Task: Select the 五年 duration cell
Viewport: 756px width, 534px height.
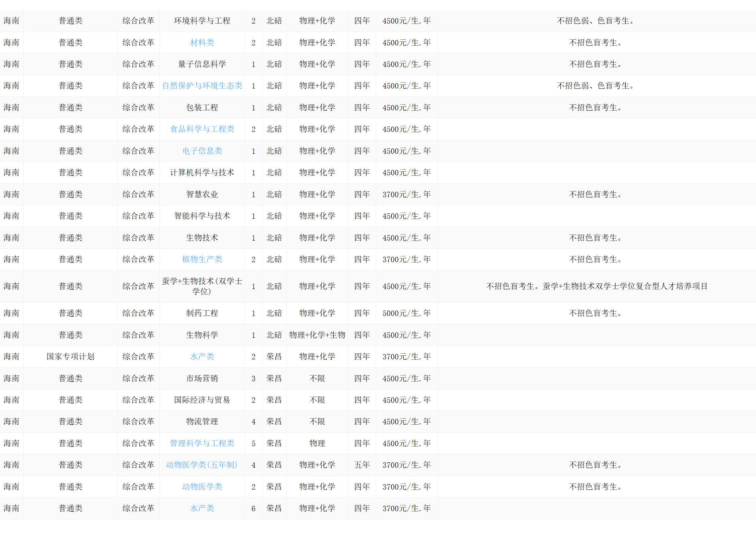Action: click(x=362, y=465)
